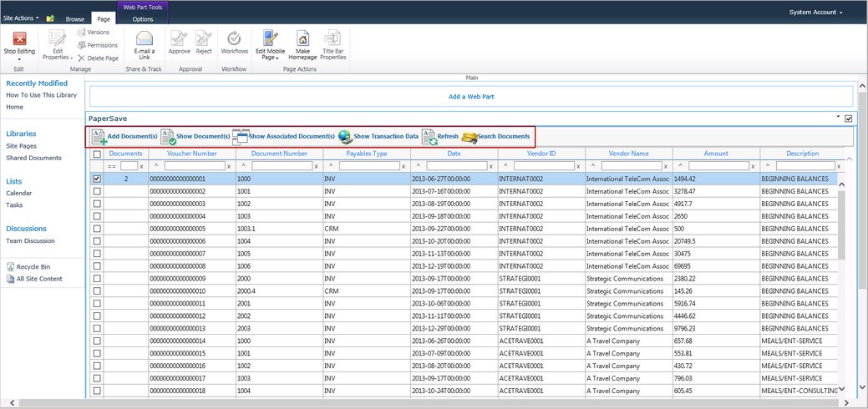Open the Options tab under Web Part Tools
Viewport: 868px width, 409px height.
[143, 19]
